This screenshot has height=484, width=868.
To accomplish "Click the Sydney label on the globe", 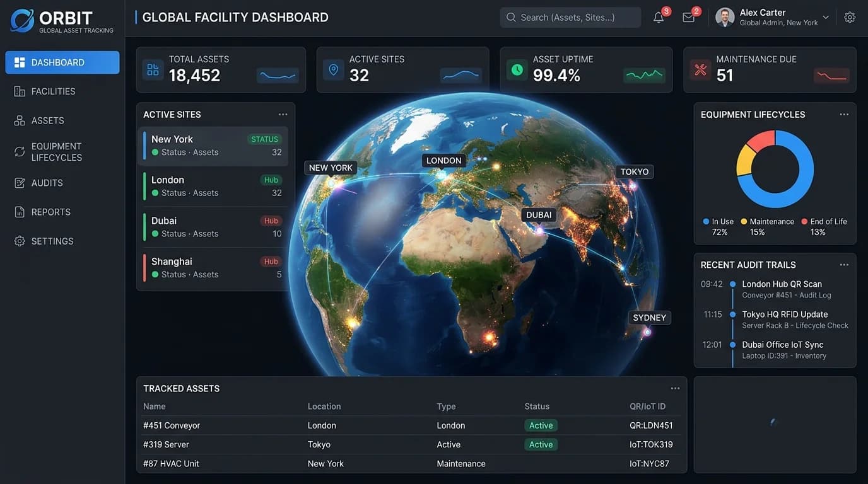I will (x=649, y=318).
